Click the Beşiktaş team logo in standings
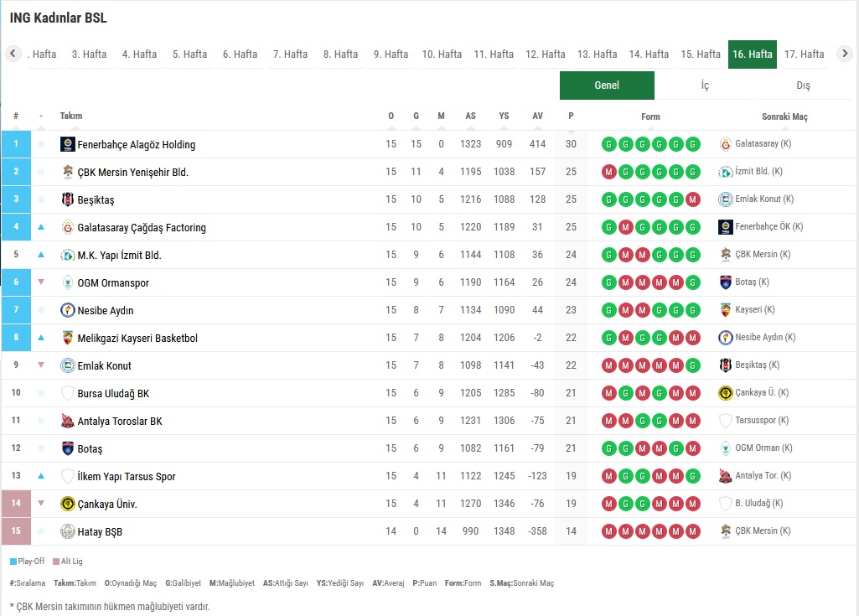Viewport: 859px width, 616px height. pos(68,199)
